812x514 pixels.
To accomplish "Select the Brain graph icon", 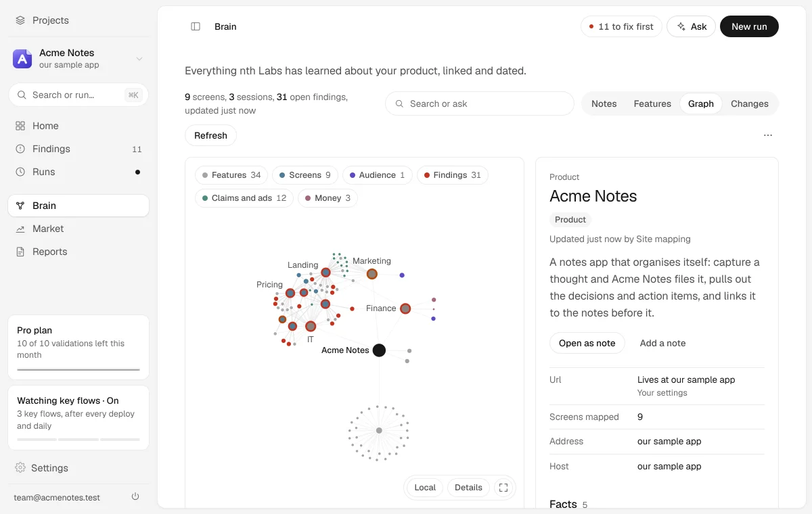I will [x=20, y=206].
